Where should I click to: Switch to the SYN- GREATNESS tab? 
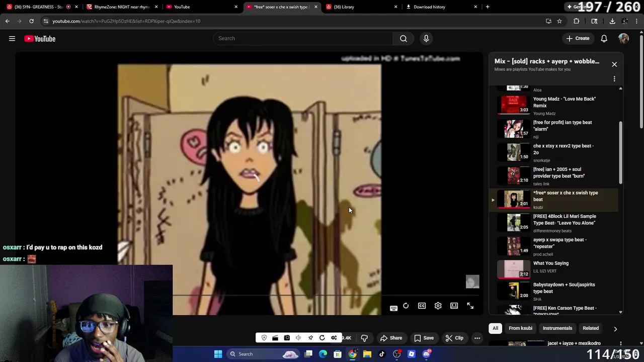[x=42, y=7]
